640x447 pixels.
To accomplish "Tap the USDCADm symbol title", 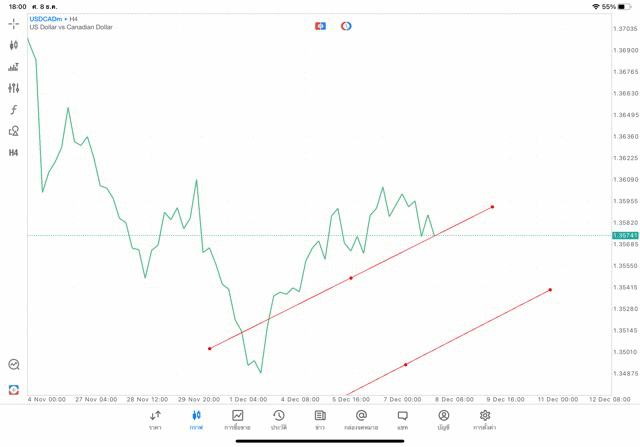I will [x=47, y=19].
